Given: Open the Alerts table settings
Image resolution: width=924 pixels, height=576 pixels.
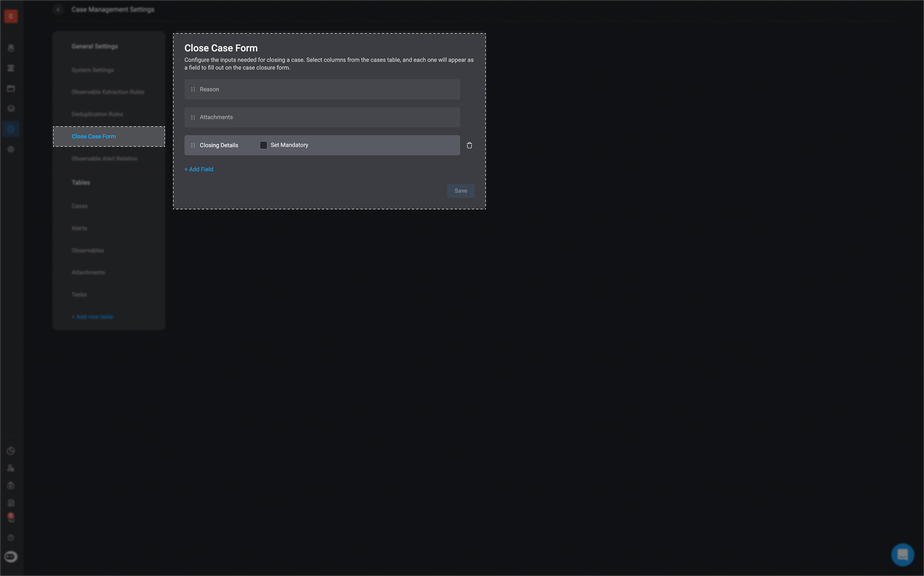Looking at the screenshot, I should [79, 228].
